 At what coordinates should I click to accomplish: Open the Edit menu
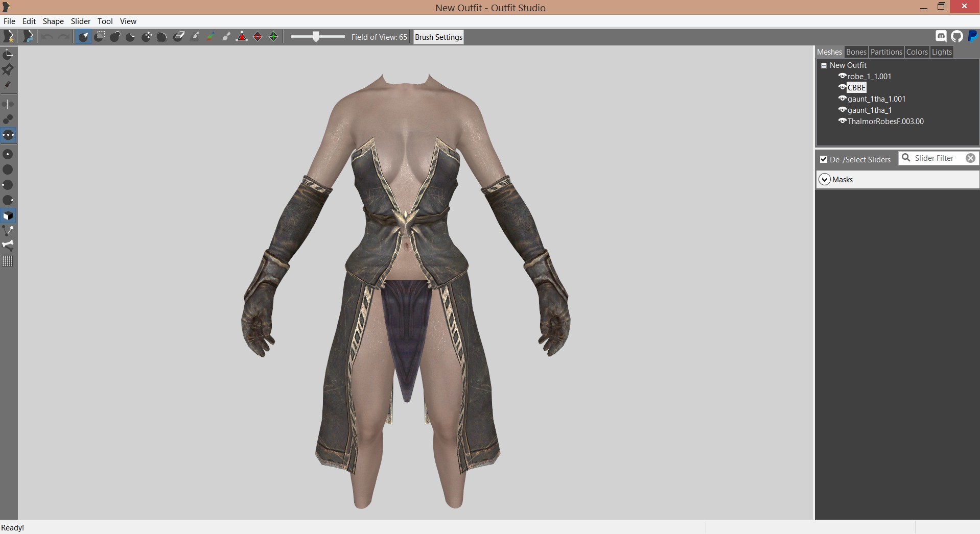(29, 21)
